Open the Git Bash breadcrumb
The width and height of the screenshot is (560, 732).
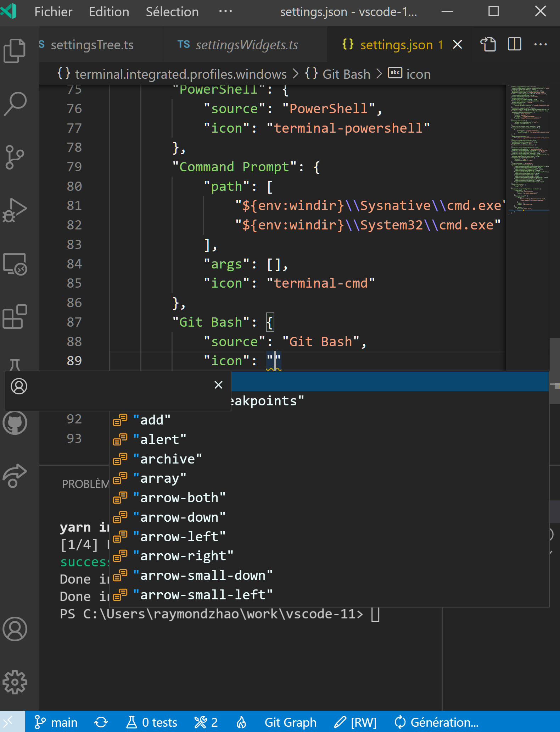(x=337, y=74)
